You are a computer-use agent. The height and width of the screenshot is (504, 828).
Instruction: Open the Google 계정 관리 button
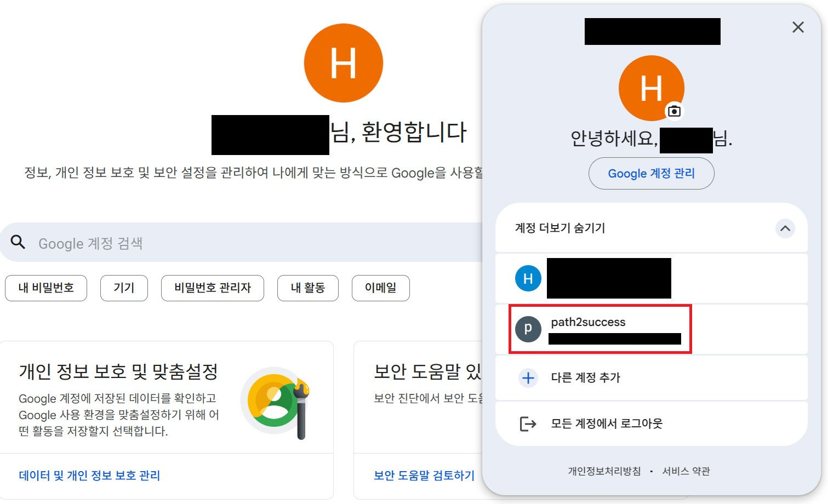pos(651,174)
